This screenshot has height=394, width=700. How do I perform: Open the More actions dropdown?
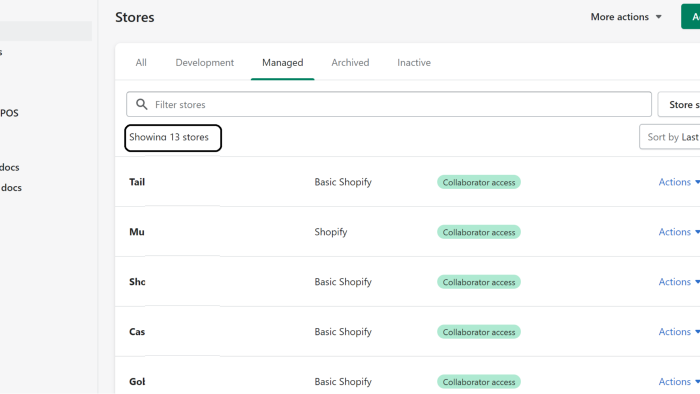pos(626,17)
